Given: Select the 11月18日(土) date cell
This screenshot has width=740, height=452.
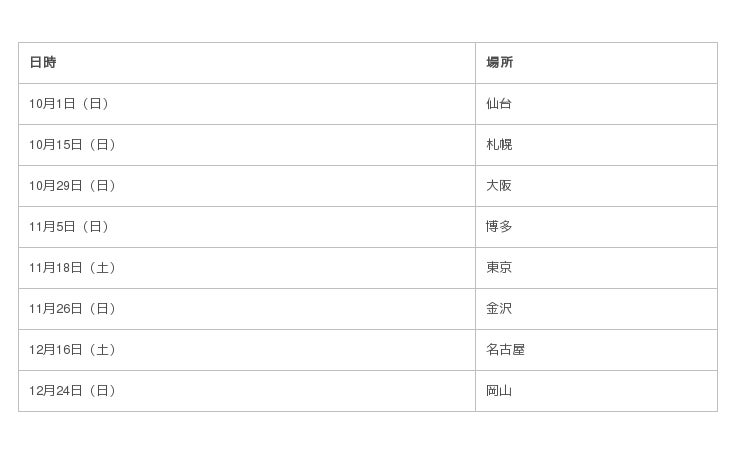Looking at the screenshot, I should tap(73, 268).
